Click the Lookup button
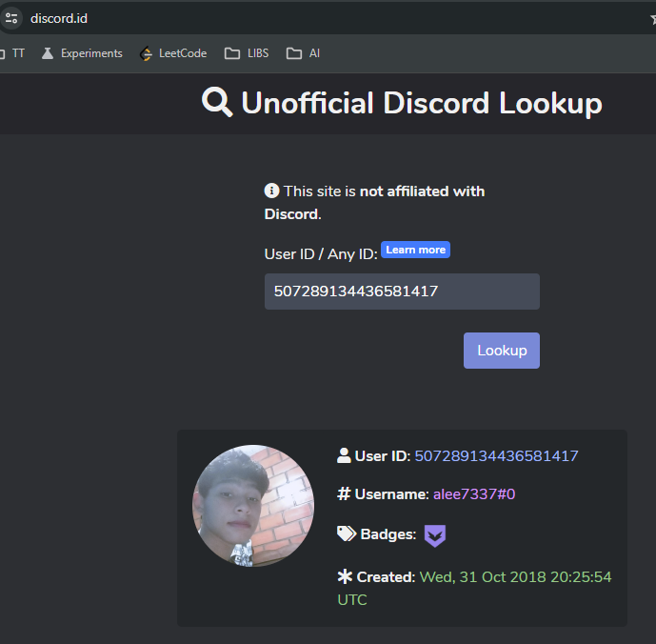Screen dimensions: 656x644 (502, 351)
